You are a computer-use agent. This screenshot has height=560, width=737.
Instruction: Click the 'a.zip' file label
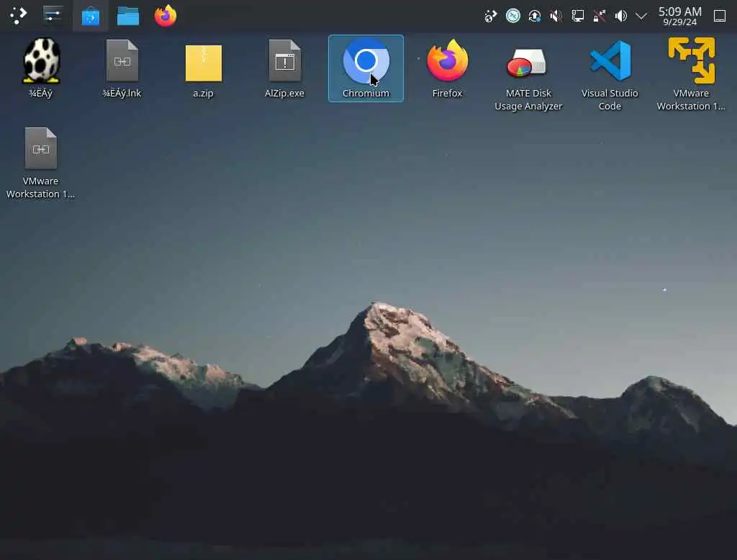[204, 94]
